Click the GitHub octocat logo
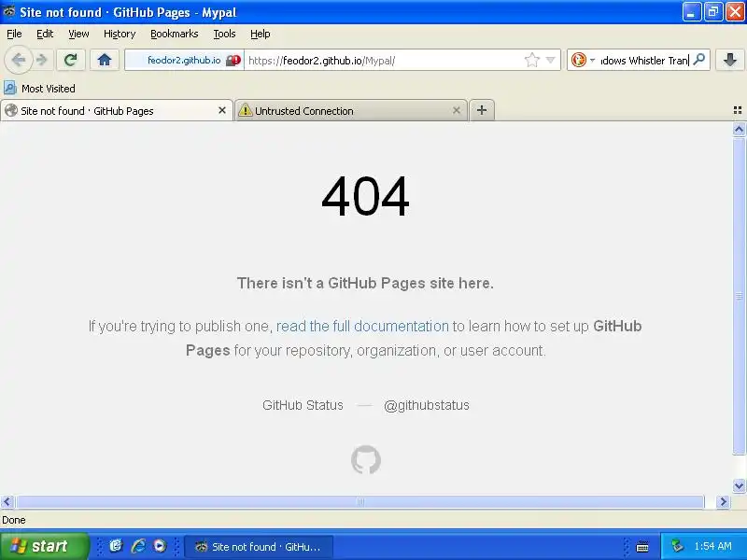The image size is (747, 560). 366,459
